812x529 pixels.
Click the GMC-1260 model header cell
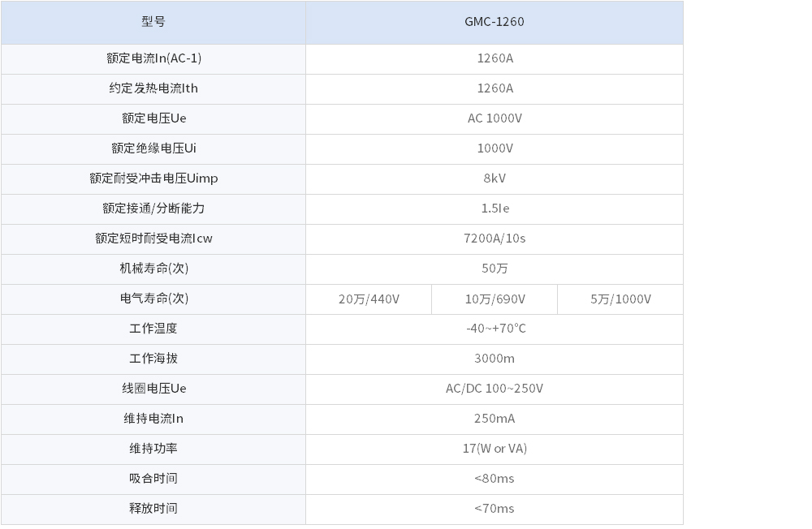coord(494,22)
